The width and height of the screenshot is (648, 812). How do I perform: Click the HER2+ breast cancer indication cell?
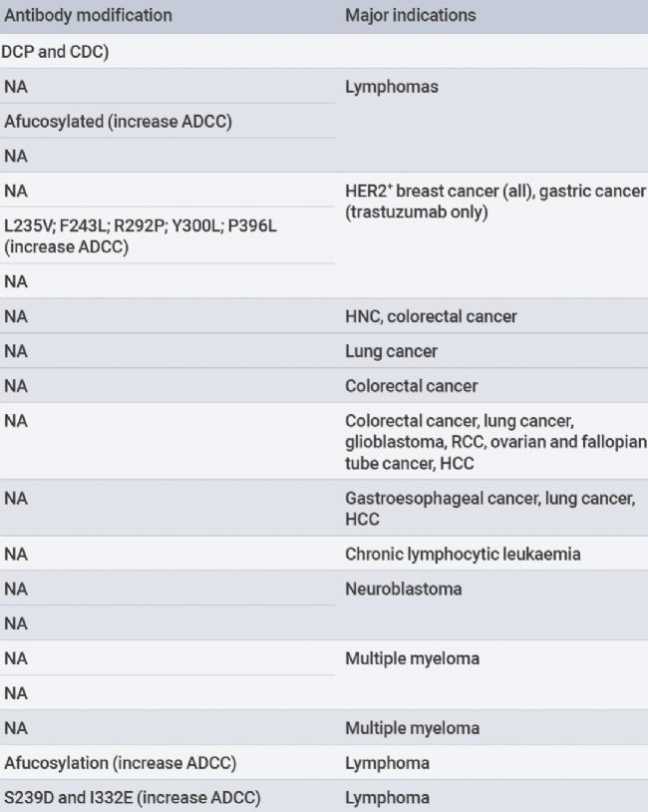(x=494, y=202)
